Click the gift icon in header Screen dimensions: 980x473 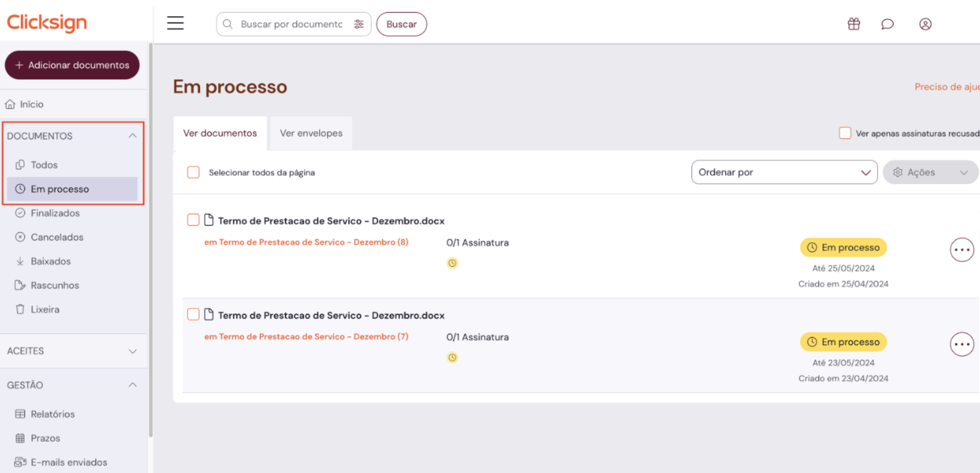853,24
